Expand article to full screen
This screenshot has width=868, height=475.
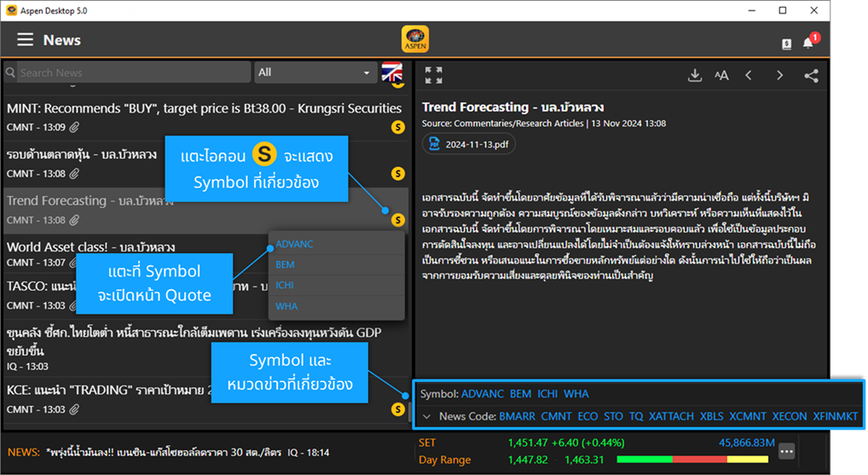tap(433, 75)
